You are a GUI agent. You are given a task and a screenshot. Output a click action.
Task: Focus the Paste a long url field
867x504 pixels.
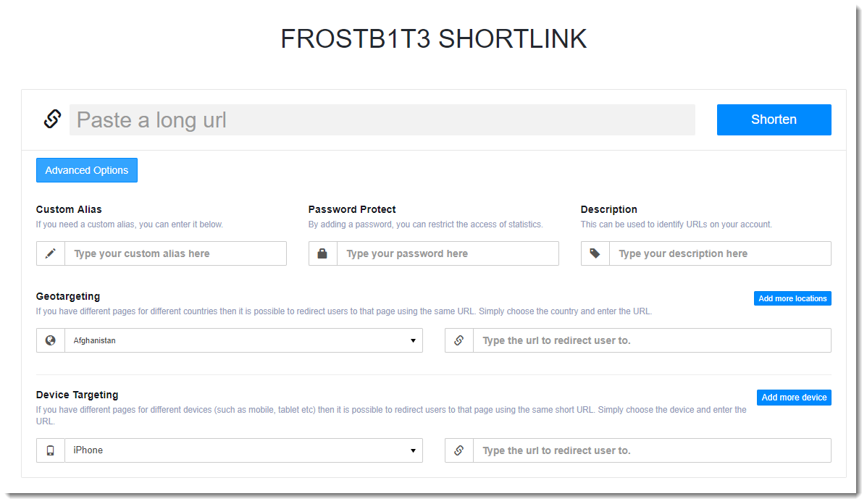[382, 120]
